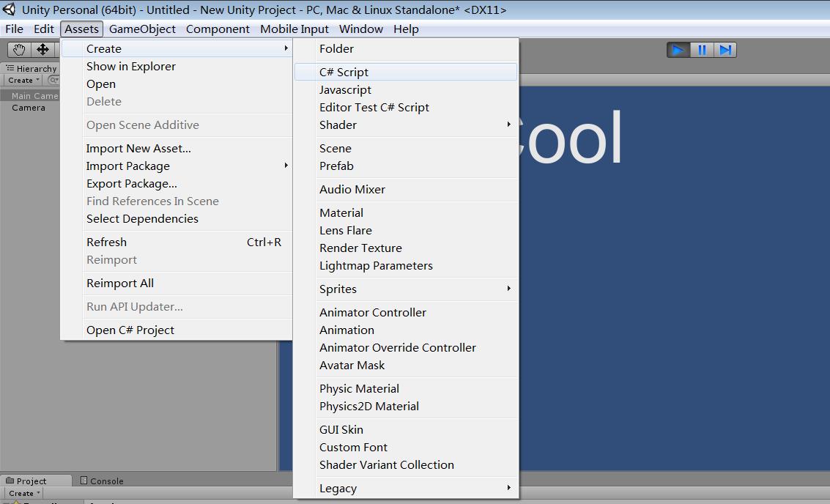Create an Audio Mixer

point(405,189)
